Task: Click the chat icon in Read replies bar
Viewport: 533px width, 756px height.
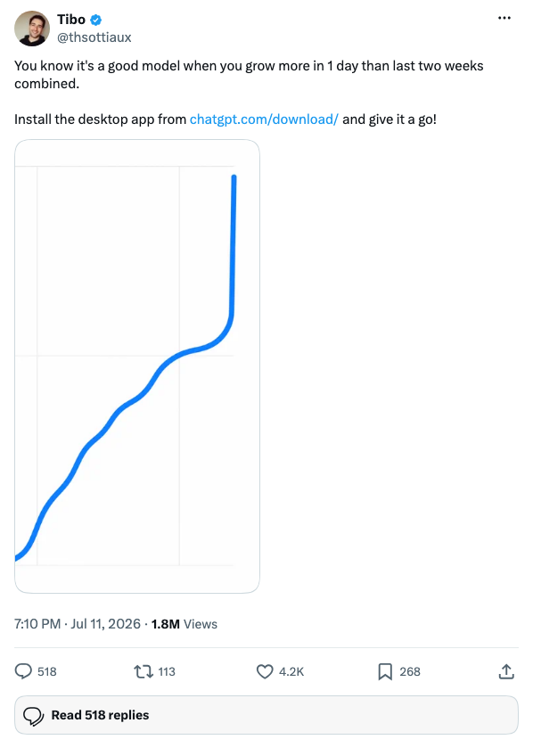Action: (33, 716)
